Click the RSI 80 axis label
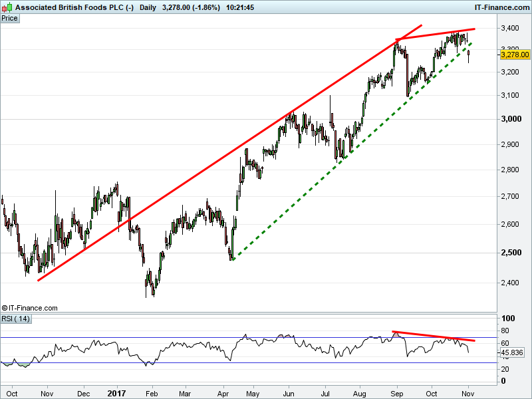 point(505,331)
